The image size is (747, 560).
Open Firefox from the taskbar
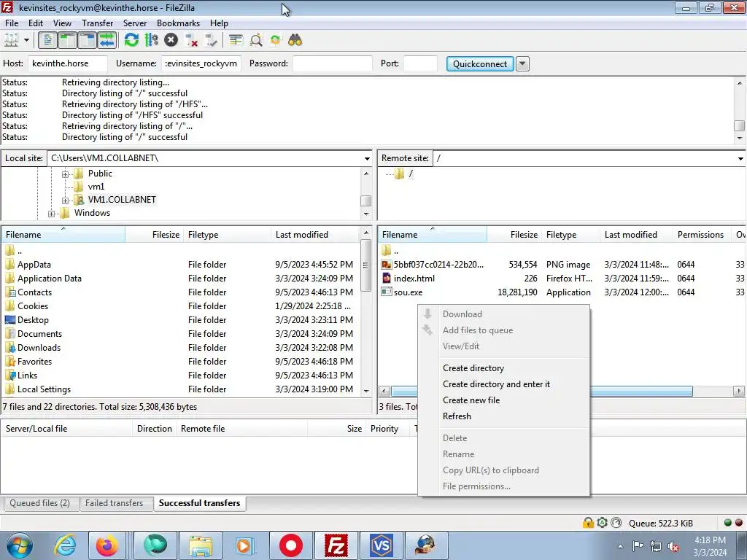click(107, 545)
